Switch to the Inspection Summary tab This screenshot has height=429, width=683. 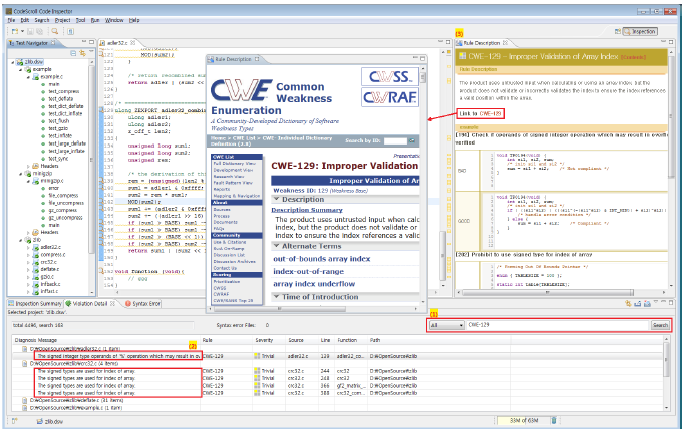pyautogui.click(x=35, y=304)
